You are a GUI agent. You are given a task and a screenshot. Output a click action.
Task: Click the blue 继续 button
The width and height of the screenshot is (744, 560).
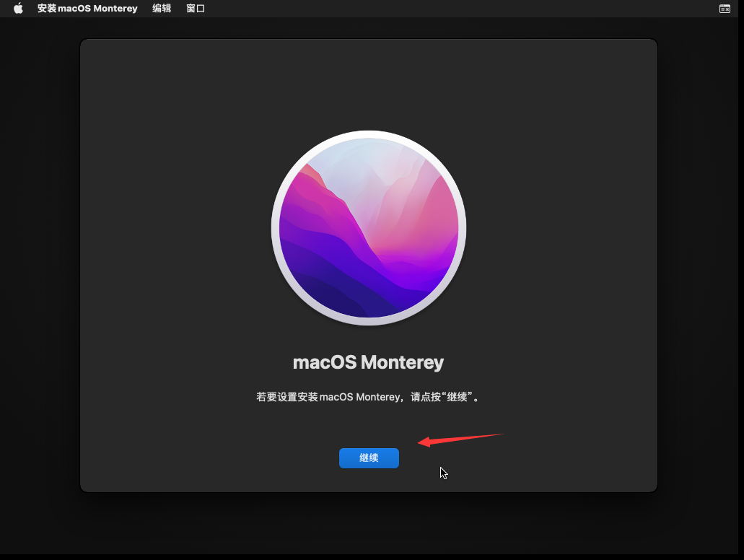point(369,458)
